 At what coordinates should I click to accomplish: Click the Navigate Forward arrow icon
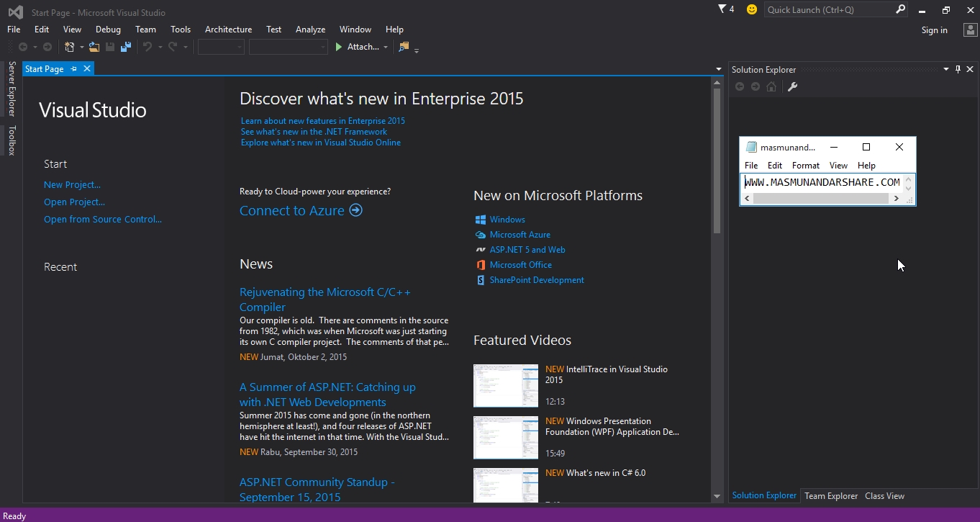point(47,47)
